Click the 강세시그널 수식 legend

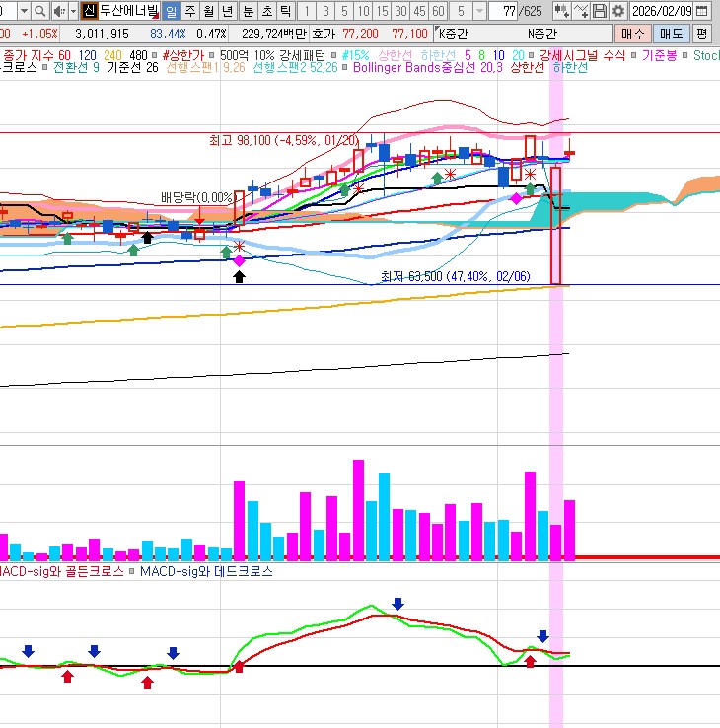tap(582, 55)
